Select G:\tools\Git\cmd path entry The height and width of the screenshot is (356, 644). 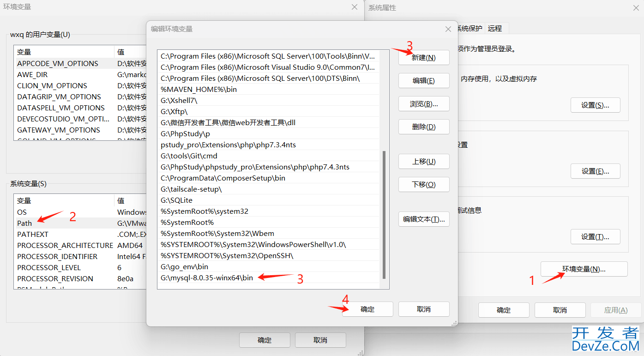269,156
